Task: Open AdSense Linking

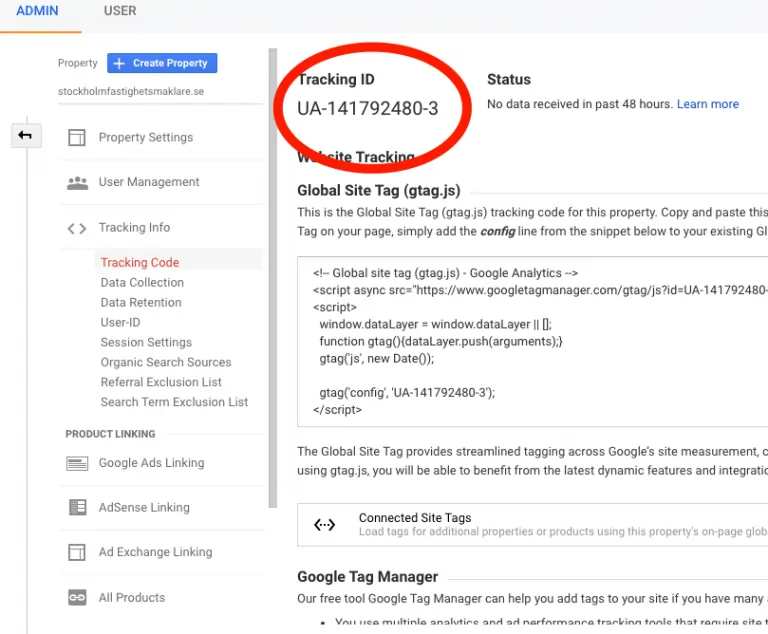Action: coord(144,508)
